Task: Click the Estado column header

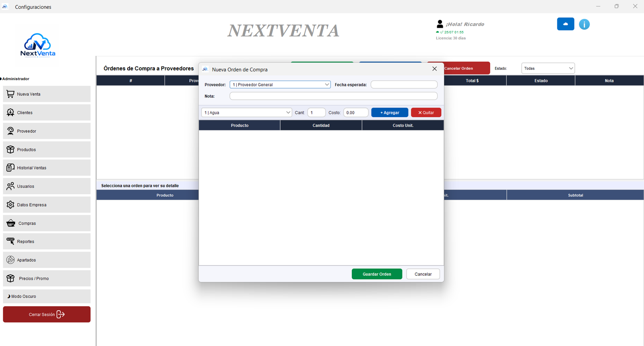Action: pos(541,80)
